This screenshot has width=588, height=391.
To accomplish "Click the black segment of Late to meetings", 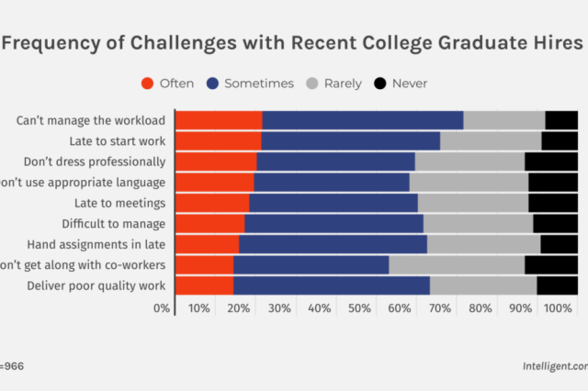I will point(553,203).
